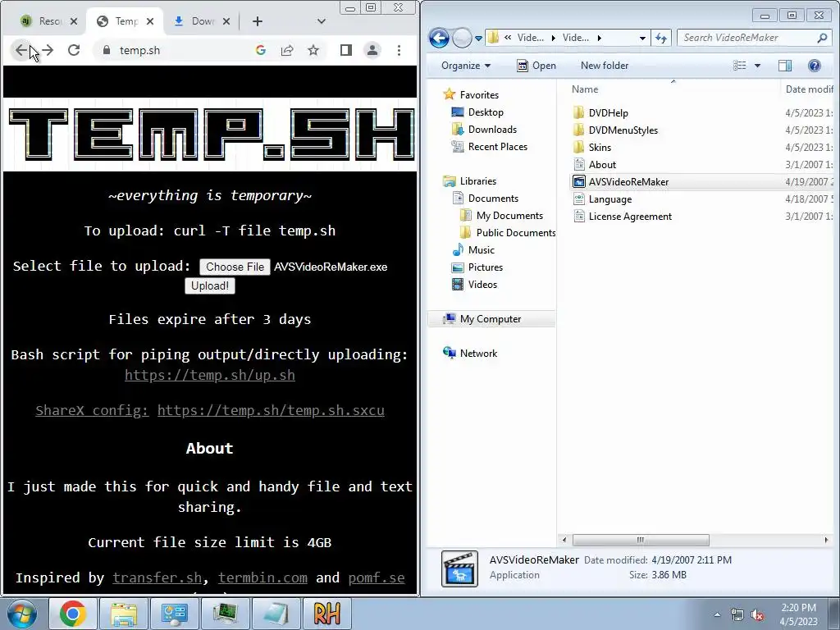Open the Organize menu
Image resolution: width=840 pixels, height=630 pixels.
[466, 66]
